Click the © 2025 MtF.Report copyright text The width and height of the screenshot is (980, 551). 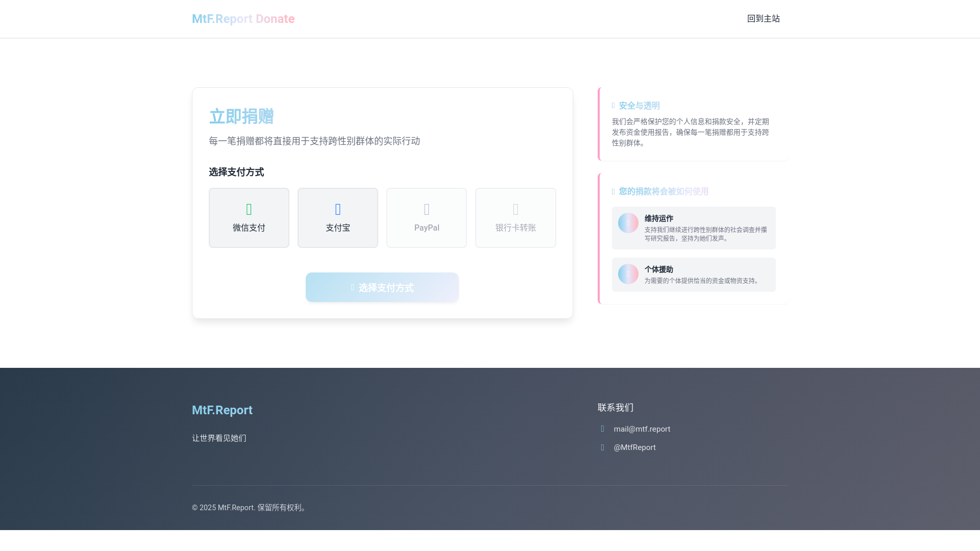(x=250, y=508)
